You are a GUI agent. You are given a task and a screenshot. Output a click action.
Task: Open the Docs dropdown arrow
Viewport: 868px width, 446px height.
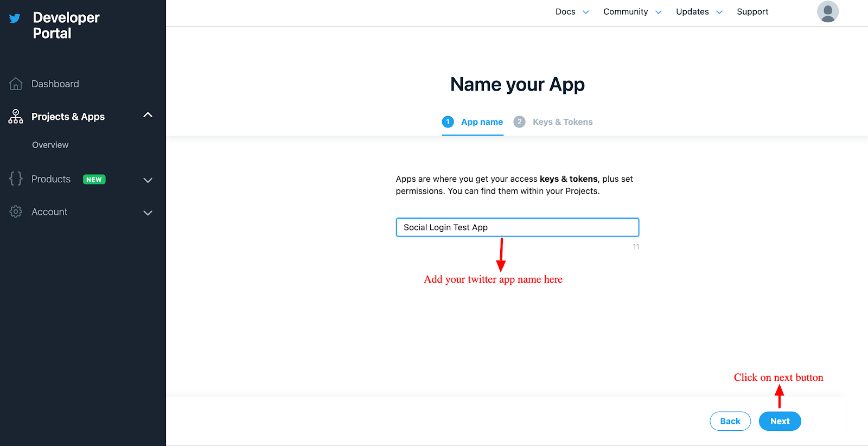pyautogui.click(x=586, y=12)
